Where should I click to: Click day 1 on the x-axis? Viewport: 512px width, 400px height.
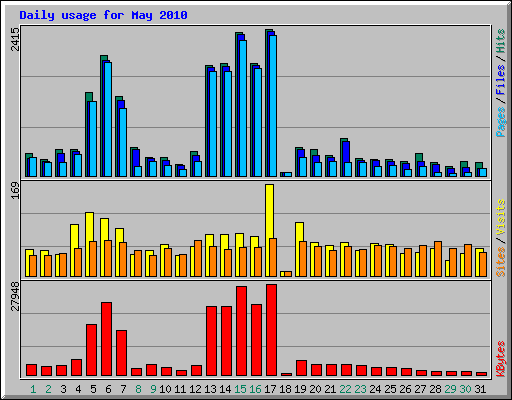pos(33,389)
